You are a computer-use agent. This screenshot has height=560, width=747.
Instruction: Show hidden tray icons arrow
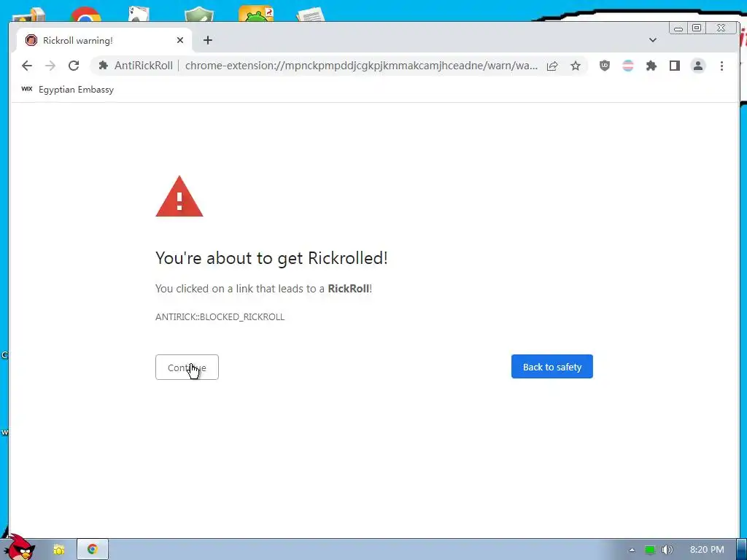click(632, 550)
